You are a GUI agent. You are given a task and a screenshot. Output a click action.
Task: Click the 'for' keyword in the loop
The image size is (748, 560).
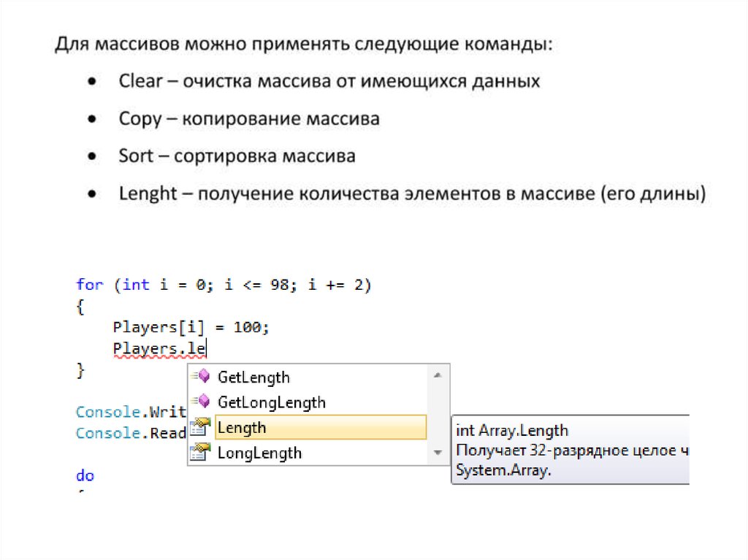click(90, 285)
